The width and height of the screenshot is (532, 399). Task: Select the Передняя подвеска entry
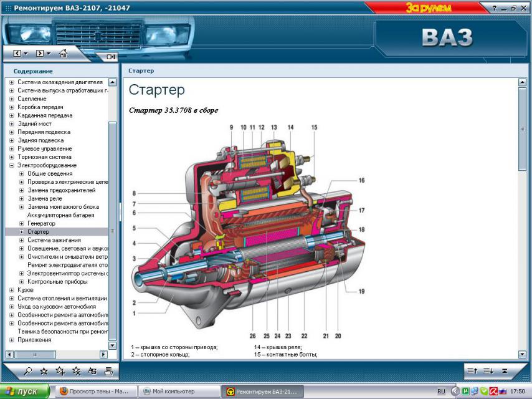(44, 132)
